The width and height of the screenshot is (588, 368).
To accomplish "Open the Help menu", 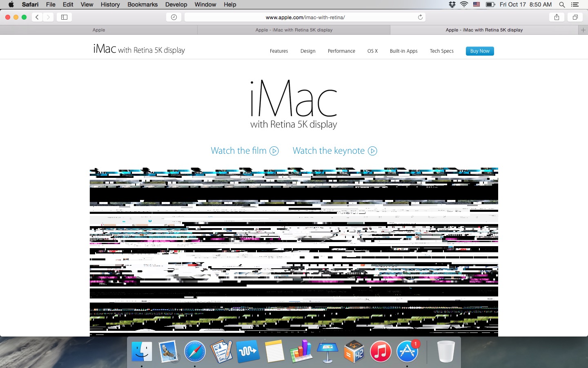I will pyautogui.click(x=230, y=4).
